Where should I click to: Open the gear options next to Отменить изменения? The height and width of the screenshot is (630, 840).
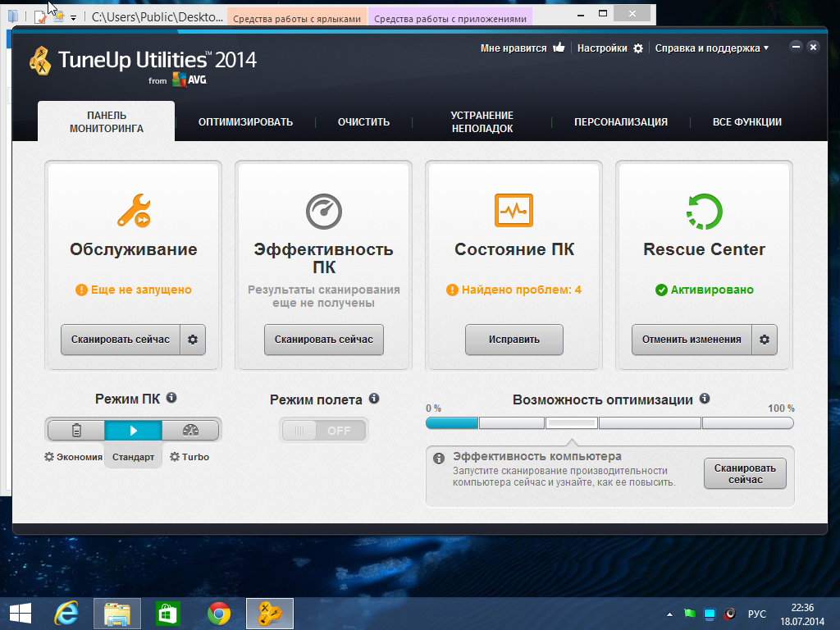click(x=765, y=340)
